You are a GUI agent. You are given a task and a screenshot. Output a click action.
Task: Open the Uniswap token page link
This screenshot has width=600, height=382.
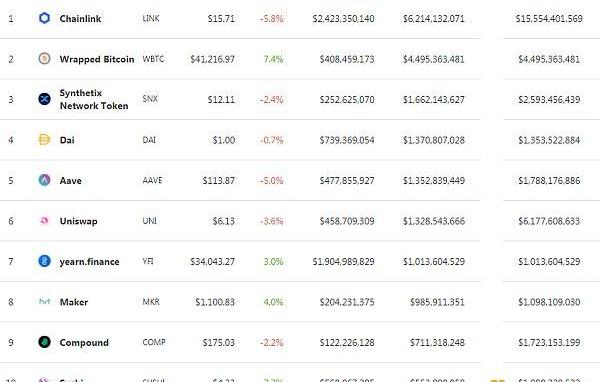78,221
